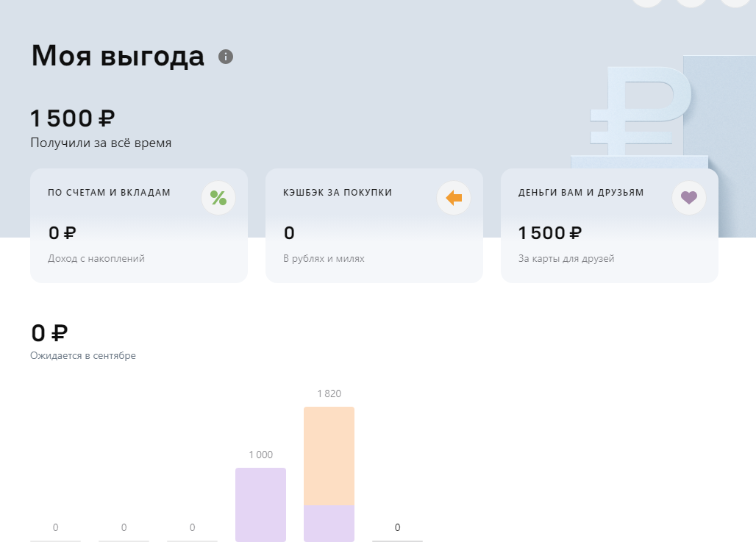Image resolution: width=756 pixels, height=545 pixels.
Task: Click the orange cashback arrow icon
Action: pos(454,197)
